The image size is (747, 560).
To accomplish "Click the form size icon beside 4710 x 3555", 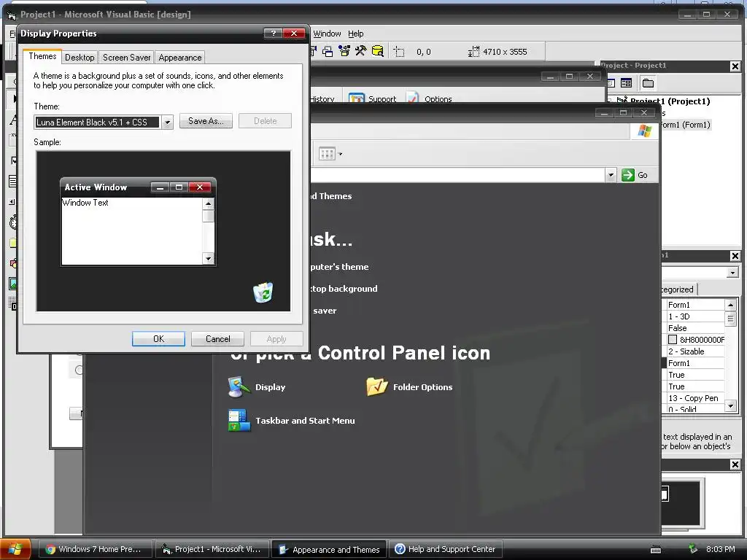I will tap(473, 52).
